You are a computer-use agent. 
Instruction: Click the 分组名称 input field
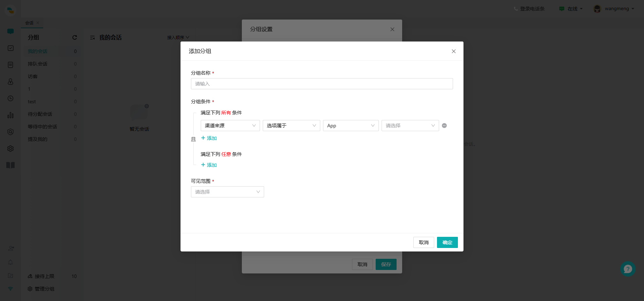(x=322, y=84)
